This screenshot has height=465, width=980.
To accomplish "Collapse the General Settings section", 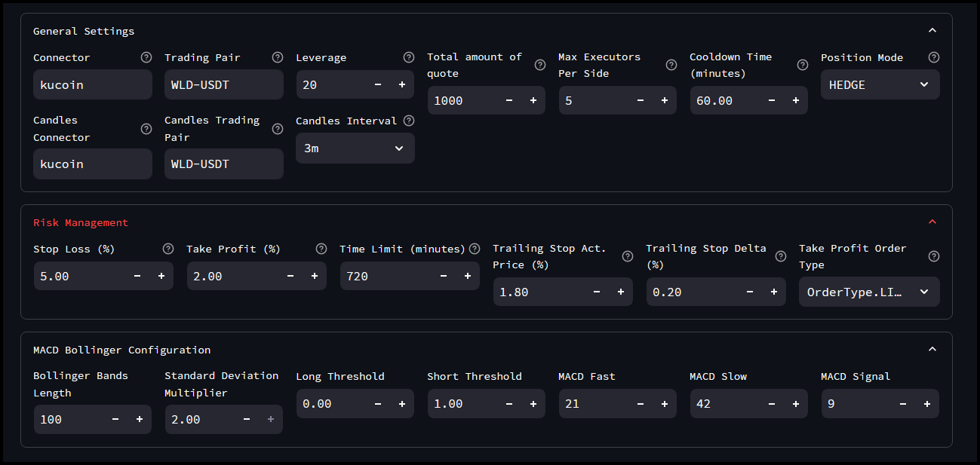I will (x=932, y=29).
